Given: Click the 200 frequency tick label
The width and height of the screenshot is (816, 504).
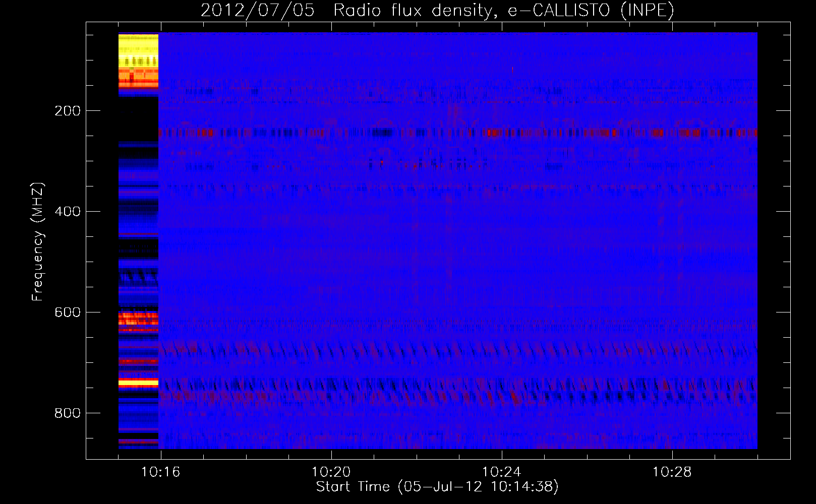Looking at the screenshot, I should [68, 111].
